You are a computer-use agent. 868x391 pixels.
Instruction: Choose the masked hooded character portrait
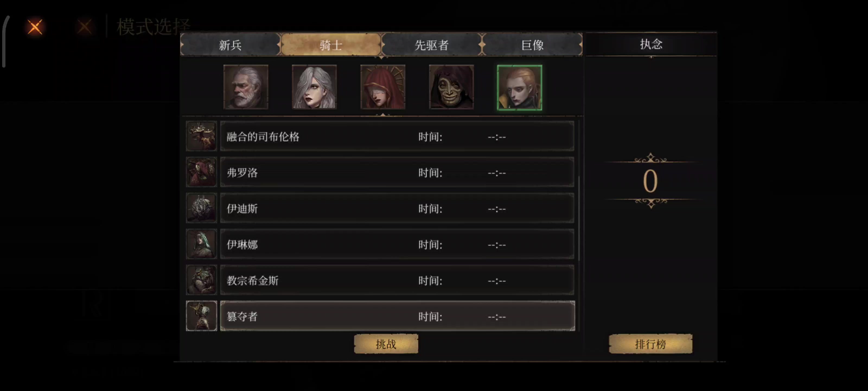pos(451,87)
